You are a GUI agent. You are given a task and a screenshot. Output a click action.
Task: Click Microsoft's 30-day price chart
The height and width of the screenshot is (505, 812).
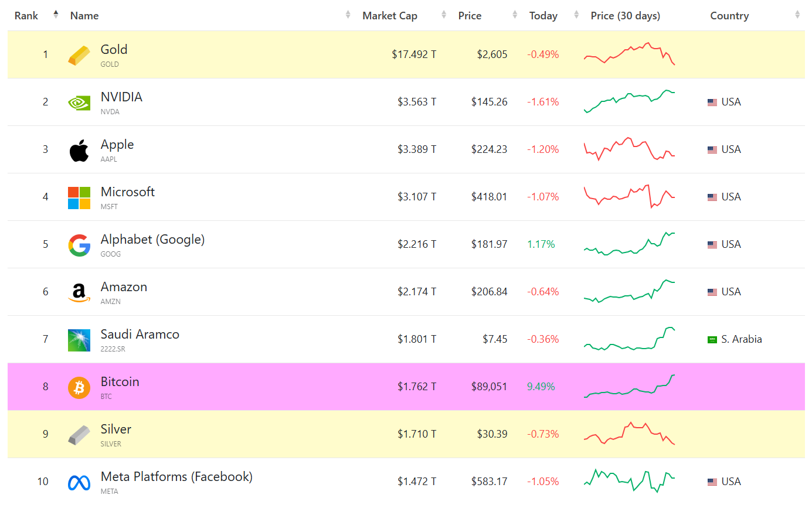[x=629, y=196]
